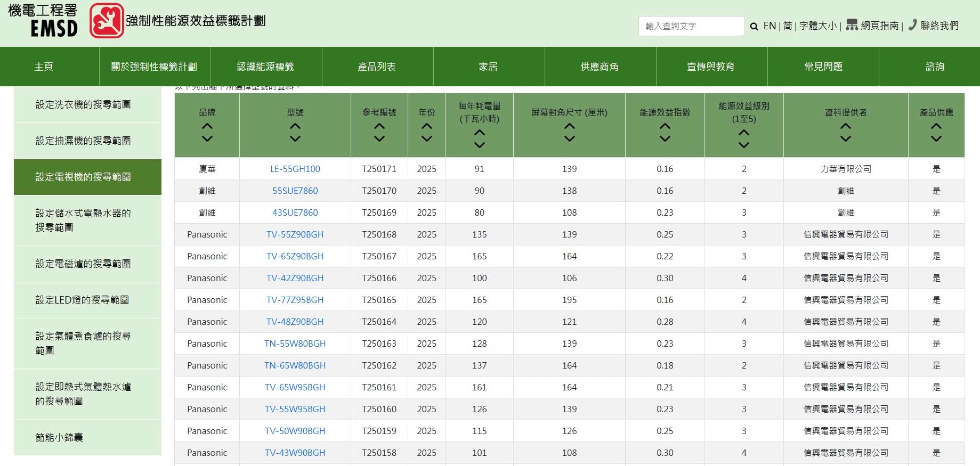This screenshot has height=466, width=980.
Task: Select 設定氣體煮食爐的搜尋範圍 in sidebar
Action: click(87, 343)
